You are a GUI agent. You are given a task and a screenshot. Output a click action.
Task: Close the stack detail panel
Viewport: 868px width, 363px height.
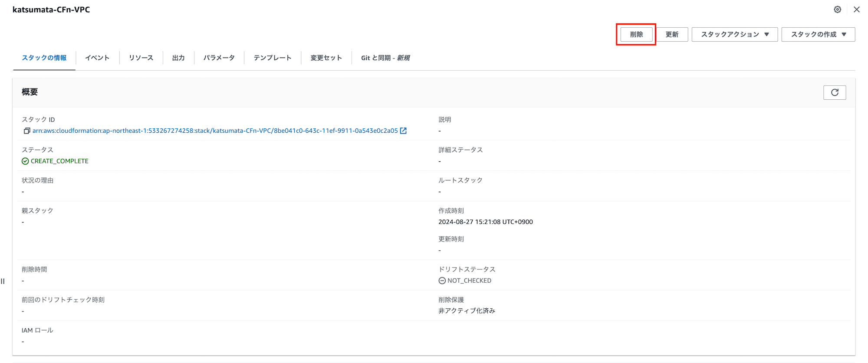pyautogui.click(x=856, y=10)
